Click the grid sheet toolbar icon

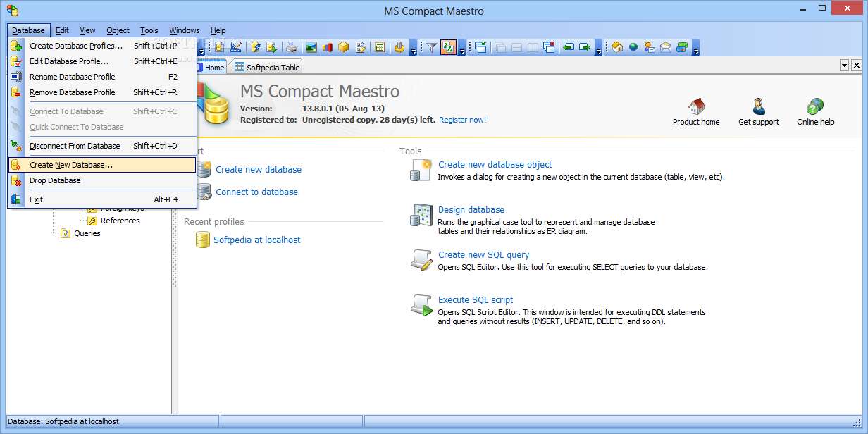click(380, 47)
